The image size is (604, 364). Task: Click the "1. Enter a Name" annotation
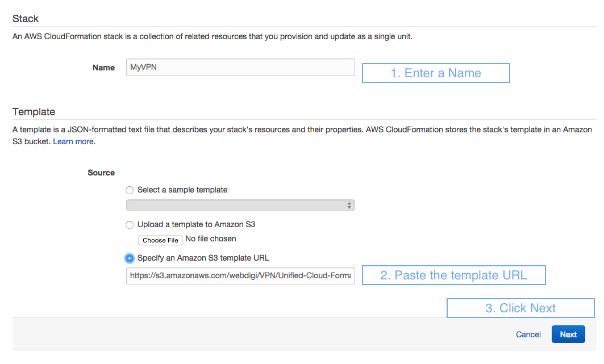[435, 73]
